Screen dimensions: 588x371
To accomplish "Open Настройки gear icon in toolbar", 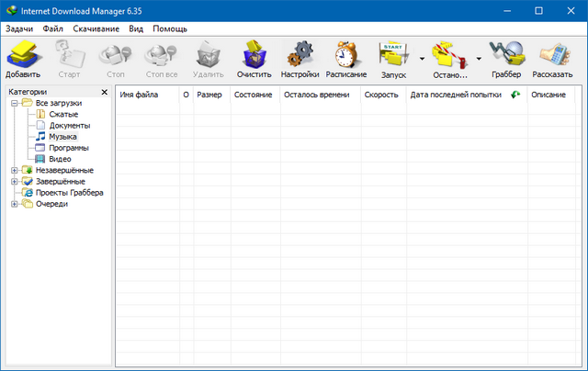I will point(300,57).
